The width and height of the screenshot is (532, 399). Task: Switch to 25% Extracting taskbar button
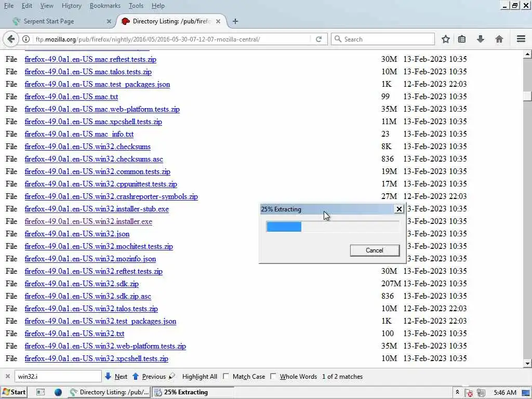click(x=193, y=392)
